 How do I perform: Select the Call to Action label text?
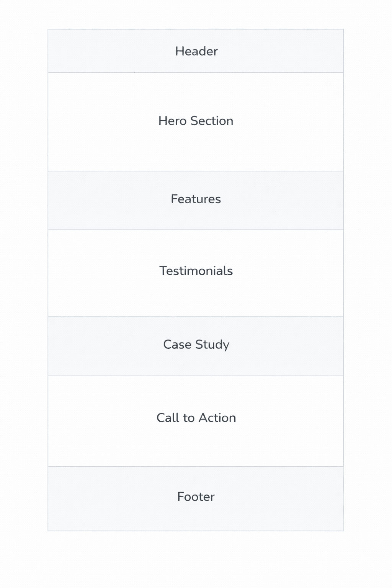pos(196,418)
